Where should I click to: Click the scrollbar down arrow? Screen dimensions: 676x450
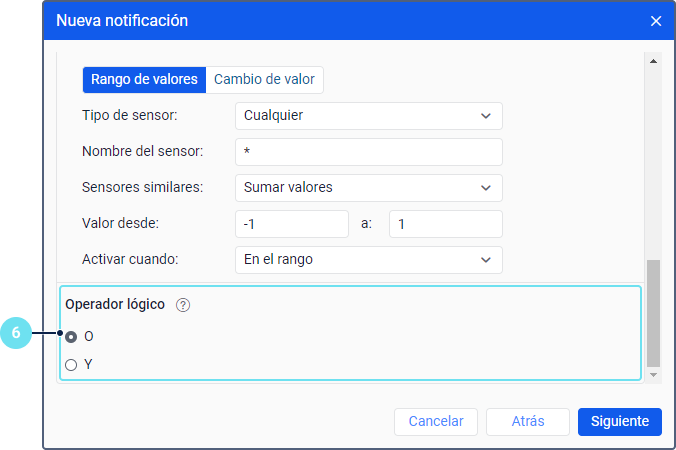point(654,375)
